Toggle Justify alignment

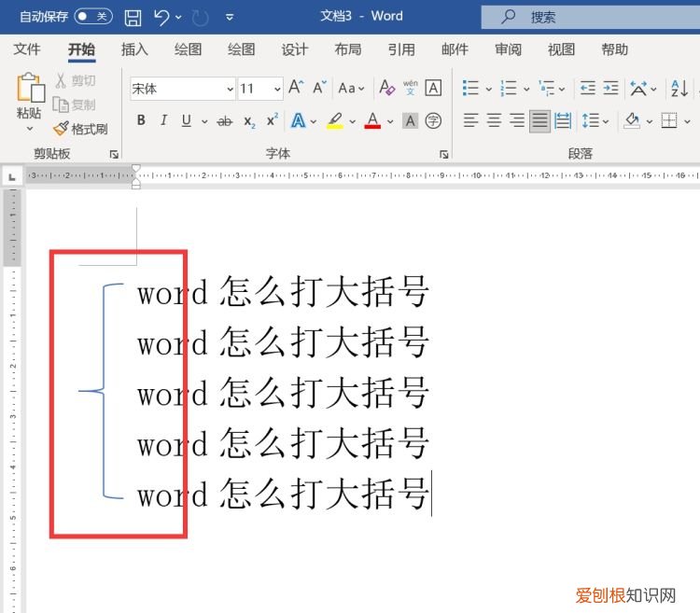coord(539,121)
